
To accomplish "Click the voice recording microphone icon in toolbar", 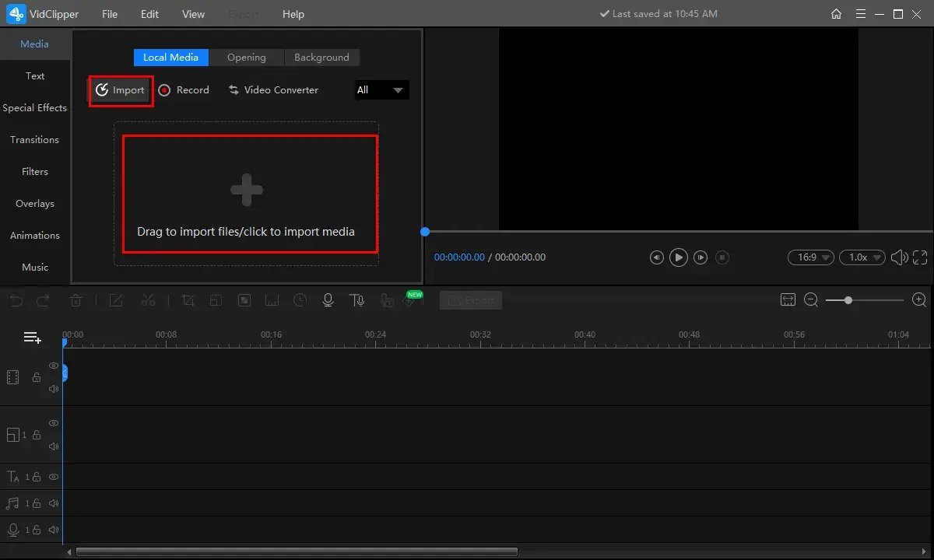I will click(328, 300).
